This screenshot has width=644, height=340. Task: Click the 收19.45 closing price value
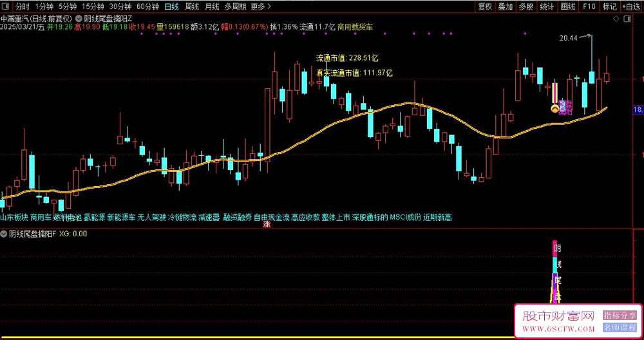(x=142, y=27)
